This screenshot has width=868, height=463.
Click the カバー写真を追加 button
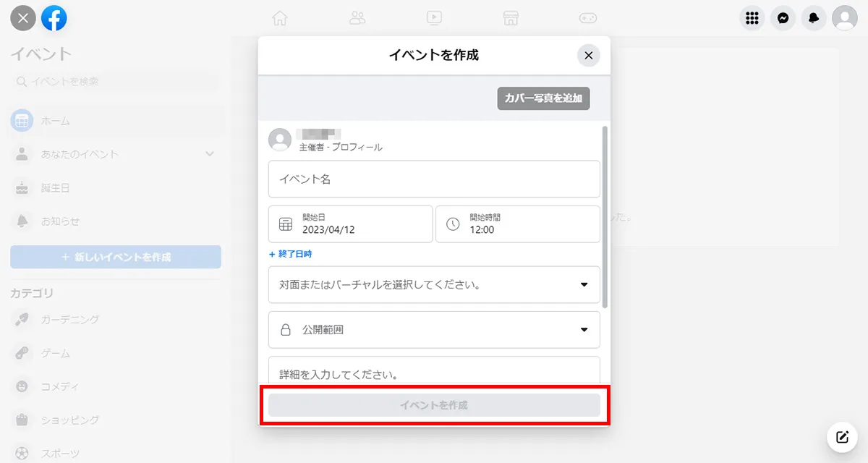click(x=543, y=98)
